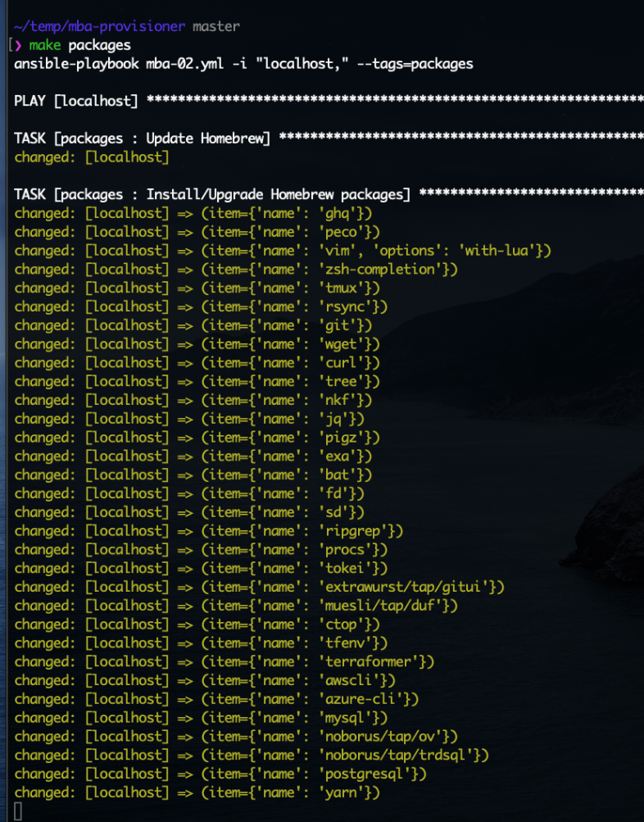The width and height of the screenshot is (644, 822).
Task: Select the output line for 'pigz'
Action: (x=197, y=438)
